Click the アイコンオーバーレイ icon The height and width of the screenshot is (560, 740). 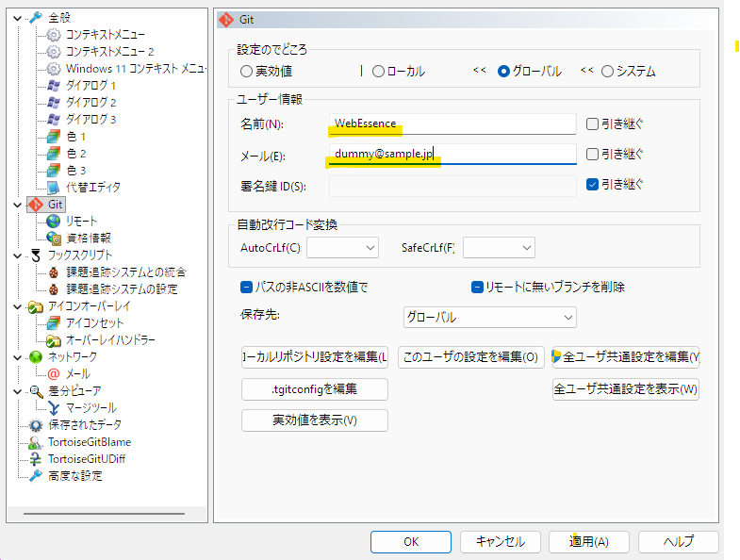point(36,306)
